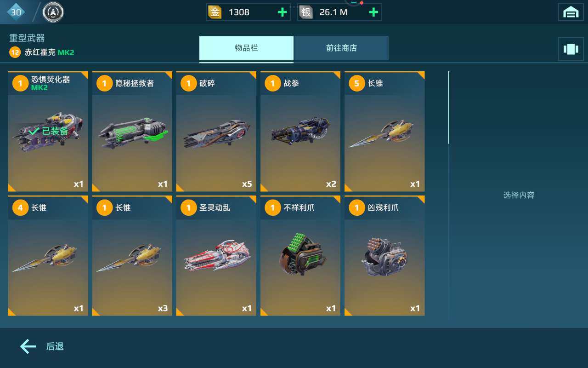Tap the level 30 badge
This screenshot has height=368, width=588.
(x=16, y=12)
